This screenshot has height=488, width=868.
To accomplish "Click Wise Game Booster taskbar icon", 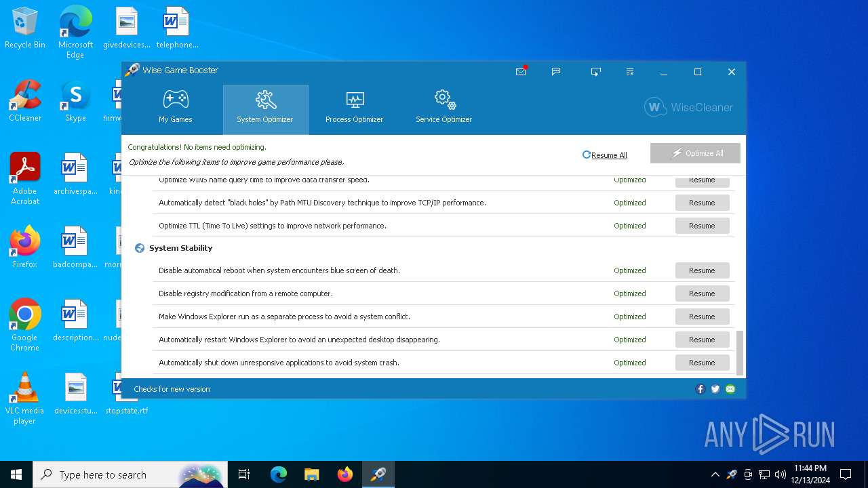I will [x=378, y=474].
